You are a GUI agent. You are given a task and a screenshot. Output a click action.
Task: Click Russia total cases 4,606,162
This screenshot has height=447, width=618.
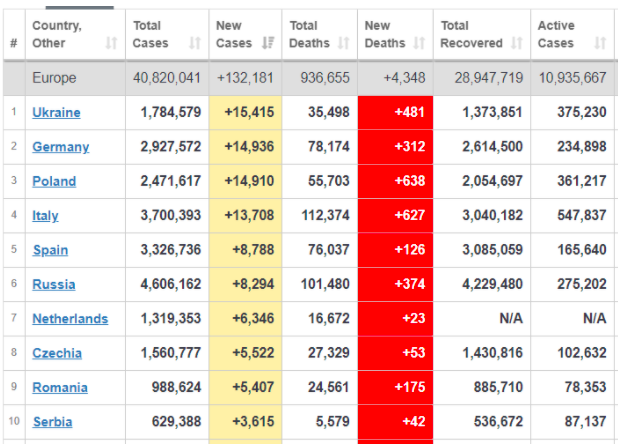tap(171, 284)
